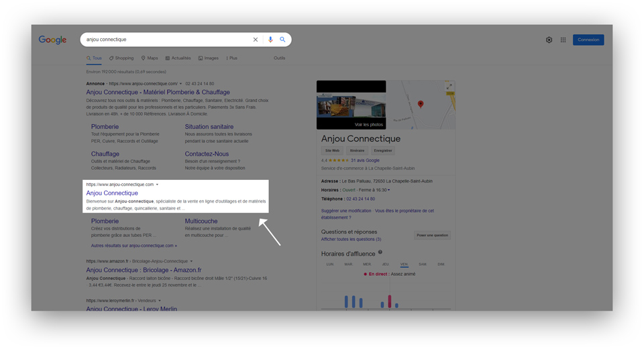
Task: Click the red location pin on map
Action: pyautogui.click(x=421, y=104)
